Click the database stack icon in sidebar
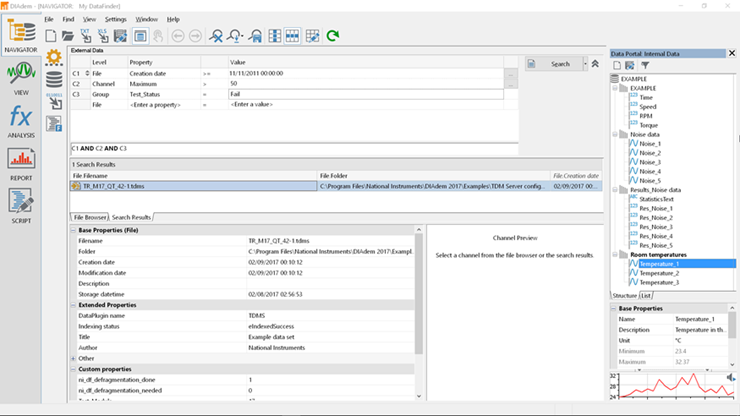 tap(55, 79)
